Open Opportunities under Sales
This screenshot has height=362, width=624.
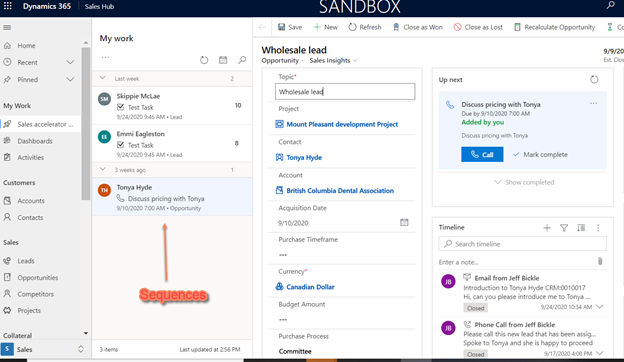[x=37, y=277]
